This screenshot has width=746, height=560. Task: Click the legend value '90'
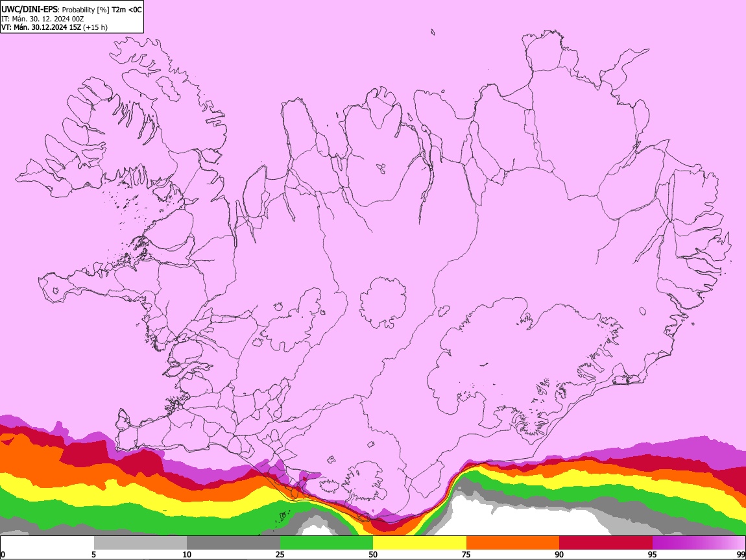(559, 555)
